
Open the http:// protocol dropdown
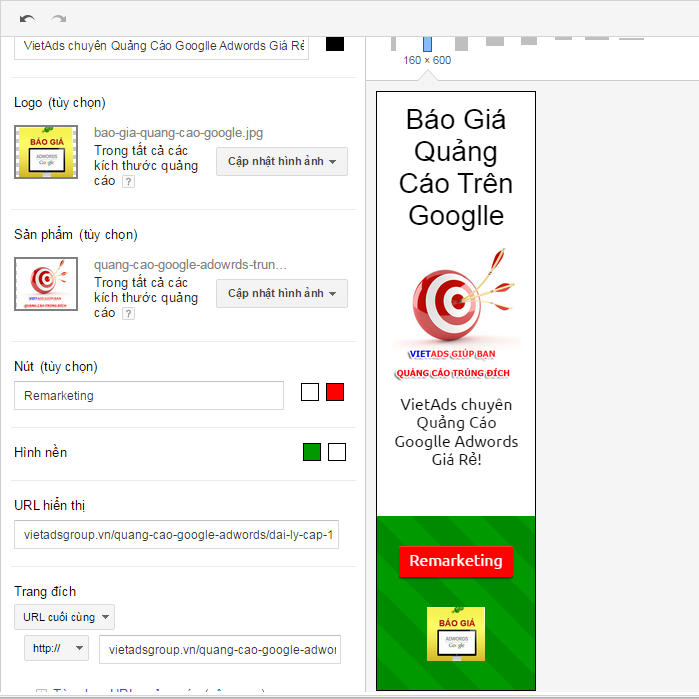(56, 648)
